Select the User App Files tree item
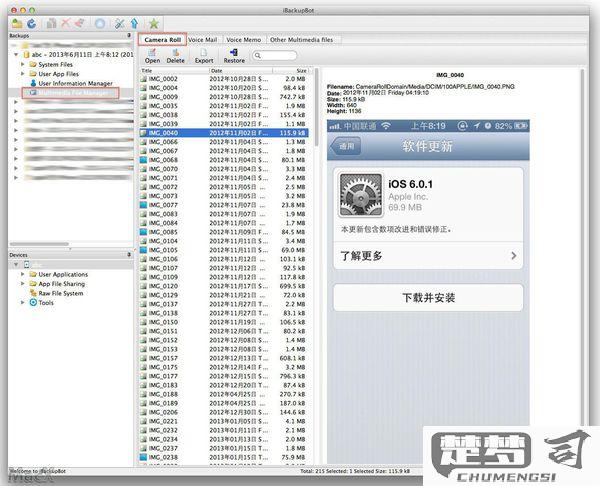This screenshot has height=486, width=600. 59,74
